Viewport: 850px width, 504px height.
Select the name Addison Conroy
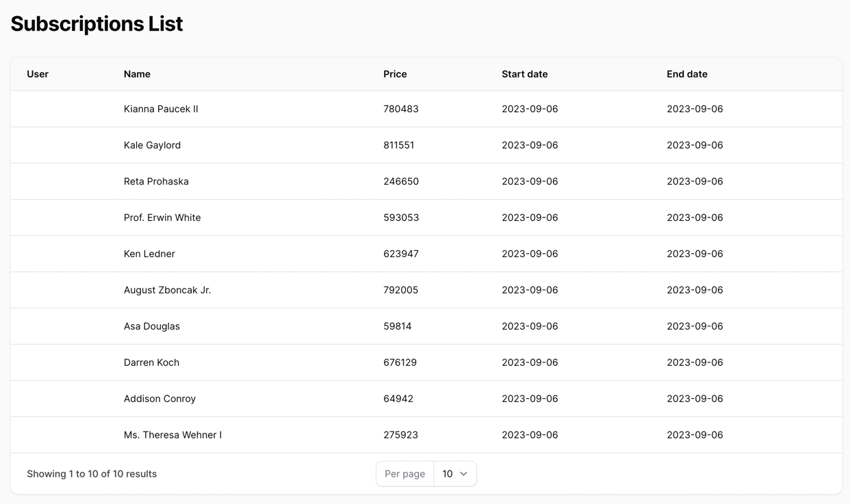tap(159, 399)
